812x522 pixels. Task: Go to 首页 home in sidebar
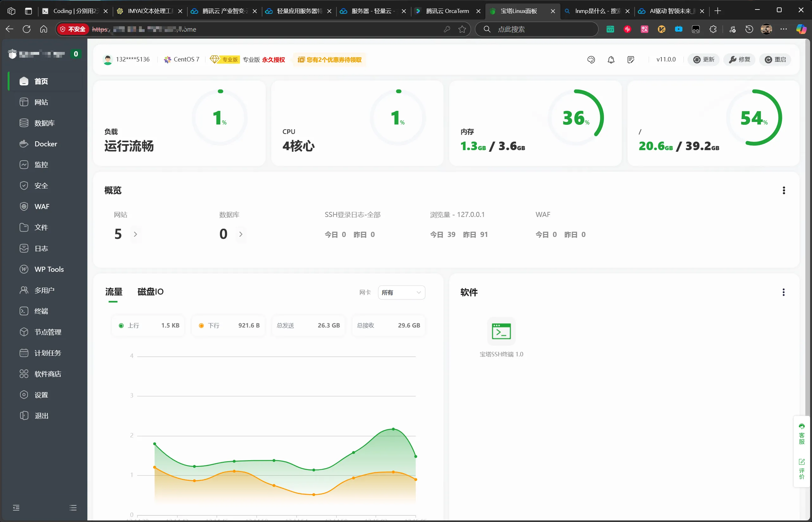pyautogui.click(x=45, y=81)
